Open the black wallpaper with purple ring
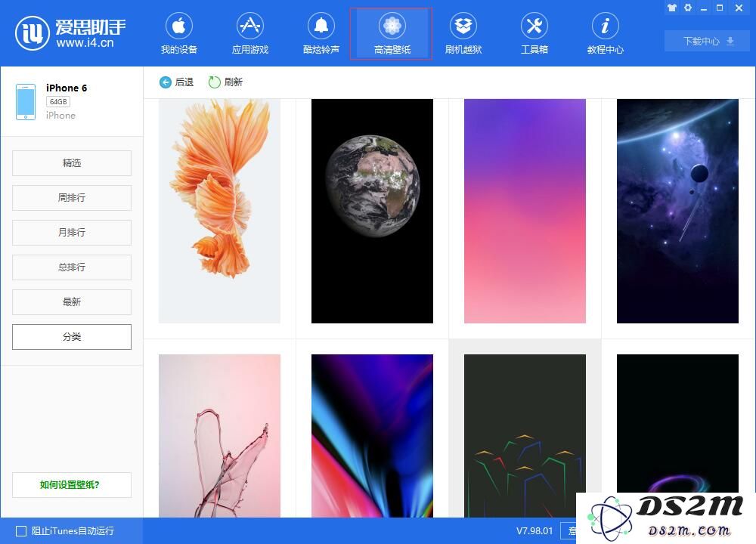Image resolution: width=756 pixels, height=544 pixels. tap(677, 424)
